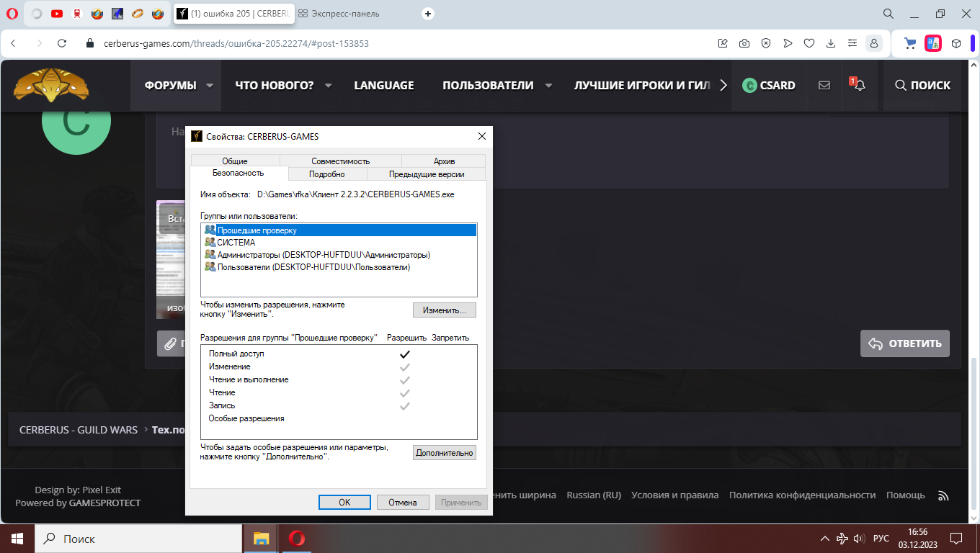980x553 pixels.
Task: Open File Explorer from the taskbar
Action: [261, 539]
